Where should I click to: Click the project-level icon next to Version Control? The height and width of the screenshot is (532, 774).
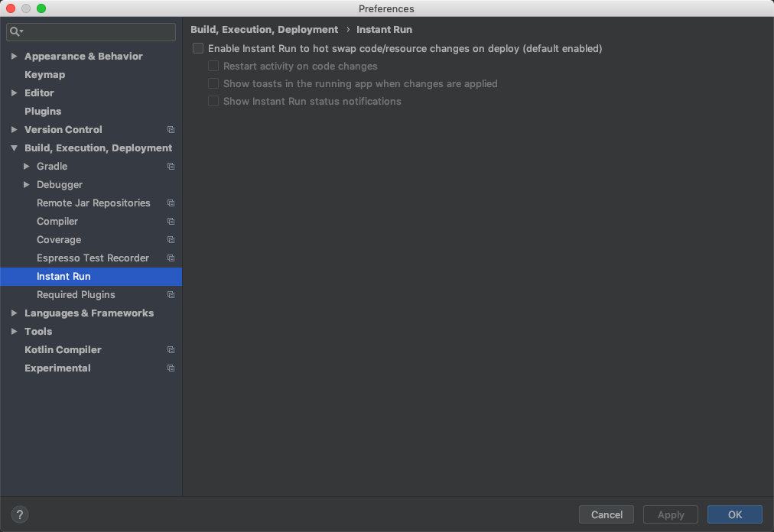[x=171, y=130]
